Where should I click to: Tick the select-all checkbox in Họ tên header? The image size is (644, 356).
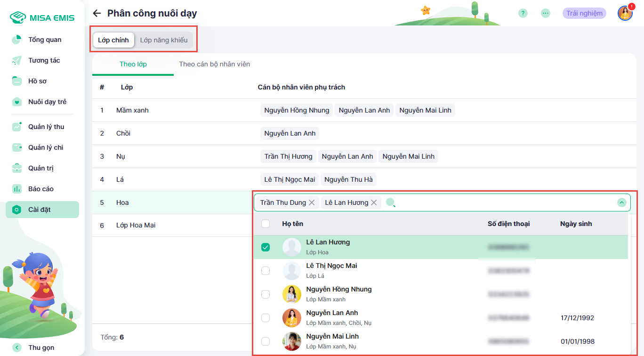(266, 224)
